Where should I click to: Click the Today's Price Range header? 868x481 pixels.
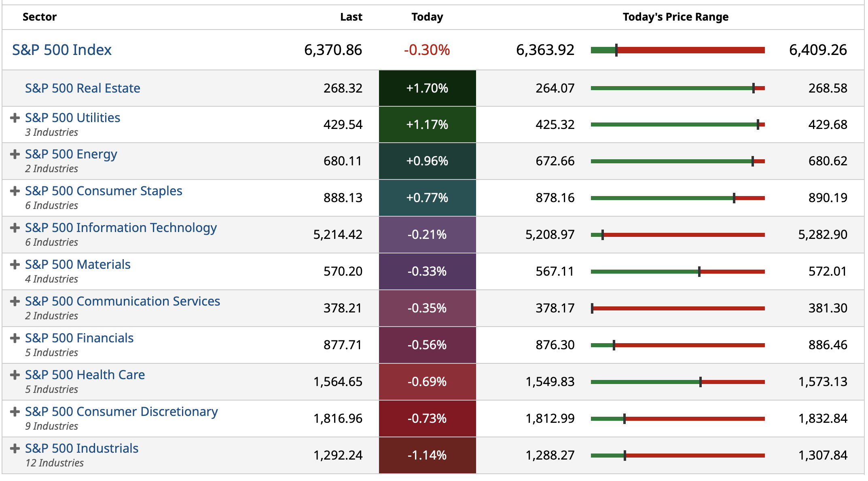point(675,17)
